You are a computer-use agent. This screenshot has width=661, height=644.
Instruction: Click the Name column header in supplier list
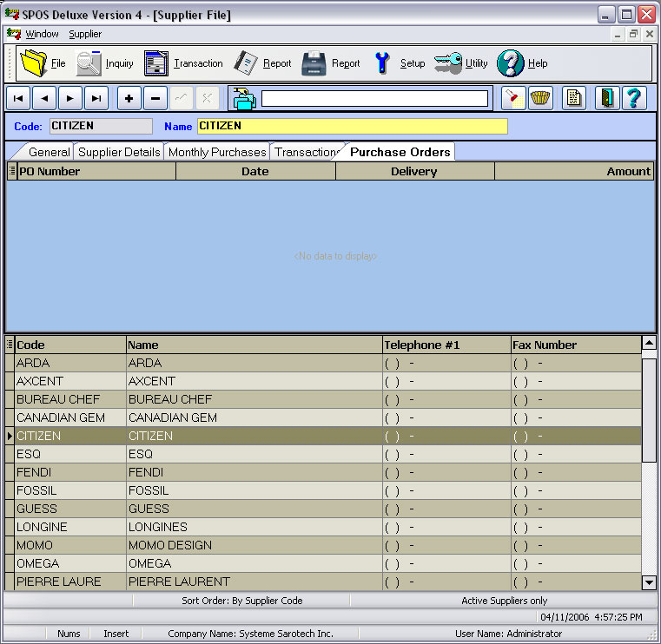[x=254, y=345]
